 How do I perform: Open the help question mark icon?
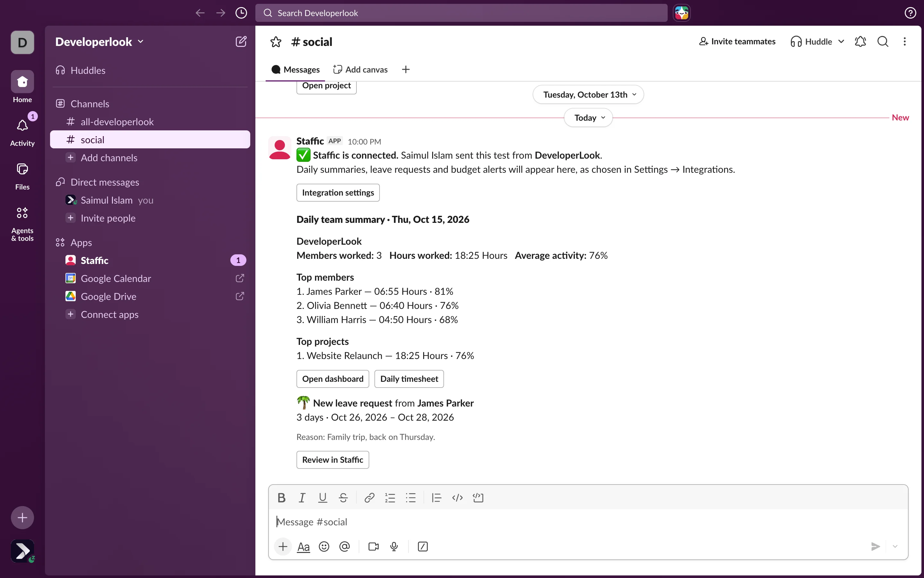(910, 13)
